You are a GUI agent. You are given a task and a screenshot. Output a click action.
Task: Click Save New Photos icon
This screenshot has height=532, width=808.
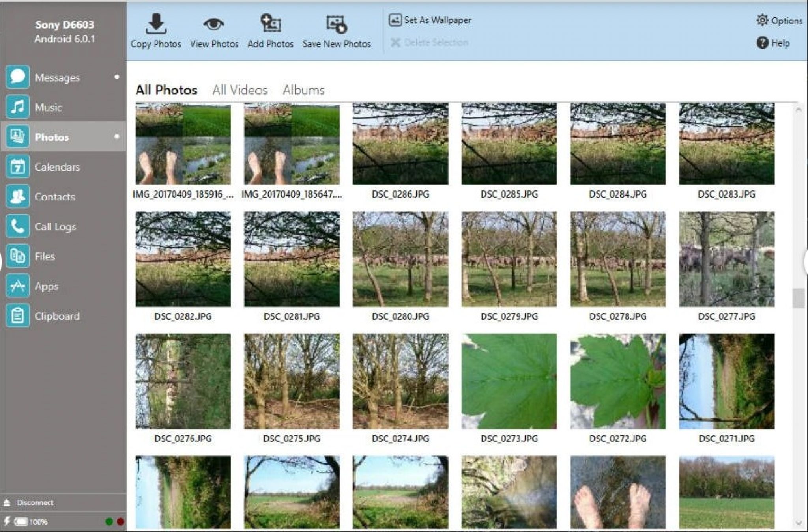coord(336,24)
